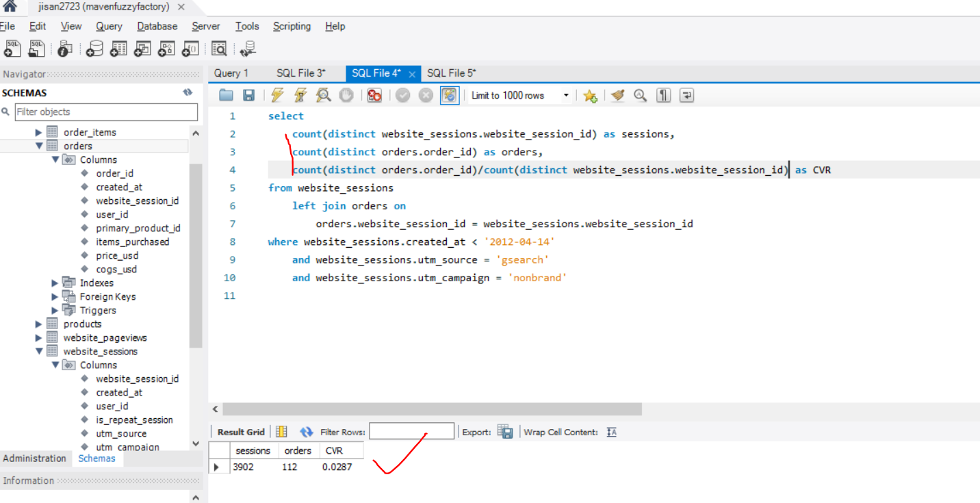Stop the query being executed
Screen dimensions: 980x503
346,96
